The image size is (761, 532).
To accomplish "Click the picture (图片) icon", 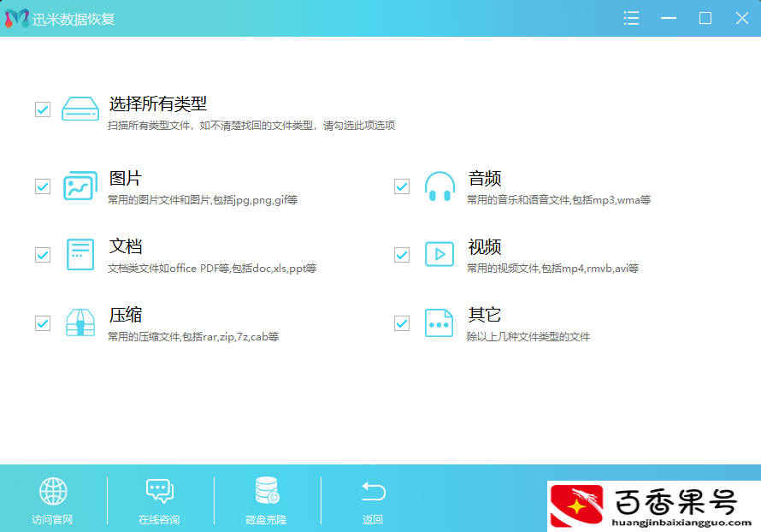I will point(80,186).
